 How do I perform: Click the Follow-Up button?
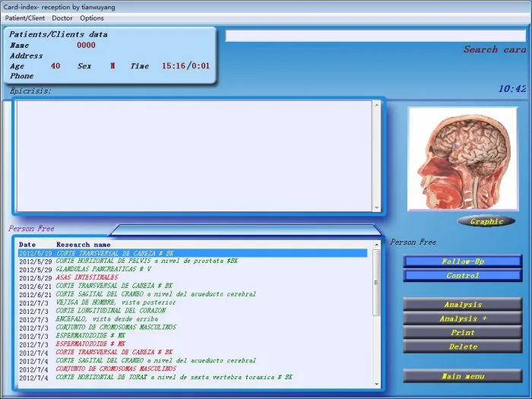click(x=462, y=261)
